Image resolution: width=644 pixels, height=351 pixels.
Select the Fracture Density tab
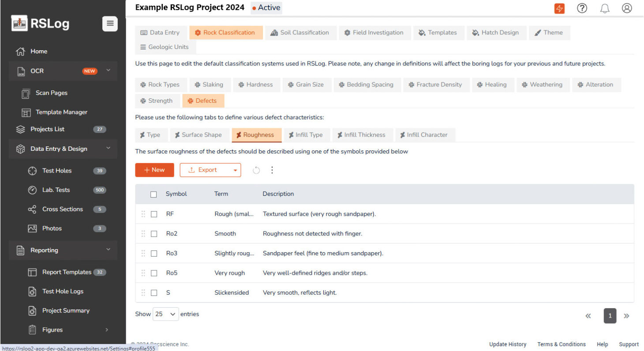tap(435, 85)
